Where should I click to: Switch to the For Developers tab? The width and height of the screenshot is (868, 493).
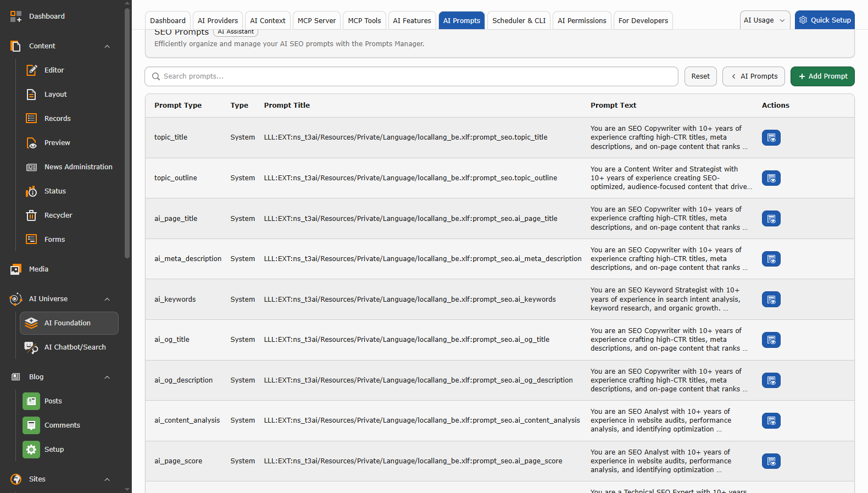(643, 21)
